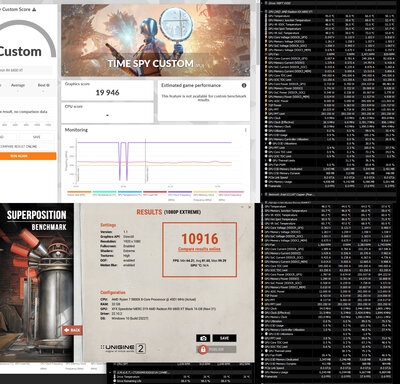Toggle the red GPU Load legend item

point(155,193)
